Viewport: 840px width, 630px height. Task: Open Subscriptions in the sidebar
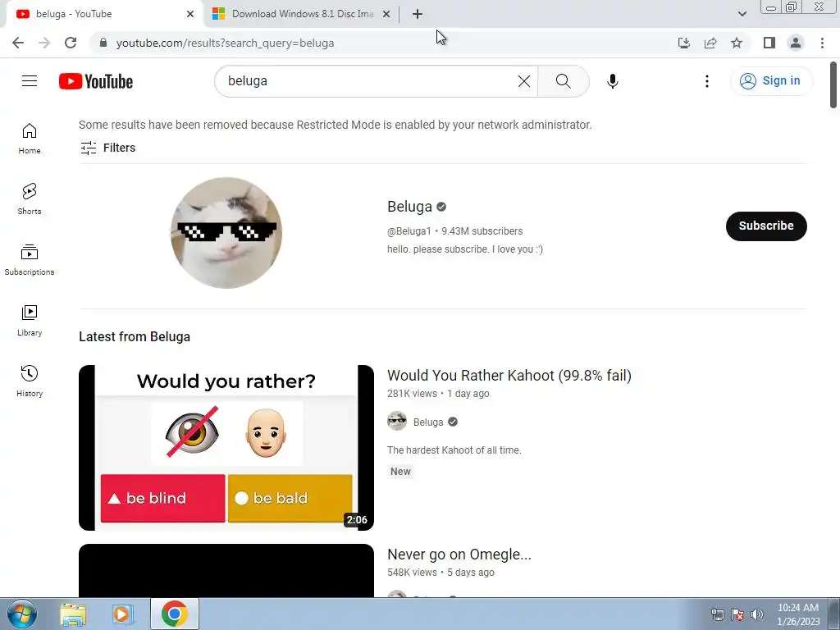[30, 260]
